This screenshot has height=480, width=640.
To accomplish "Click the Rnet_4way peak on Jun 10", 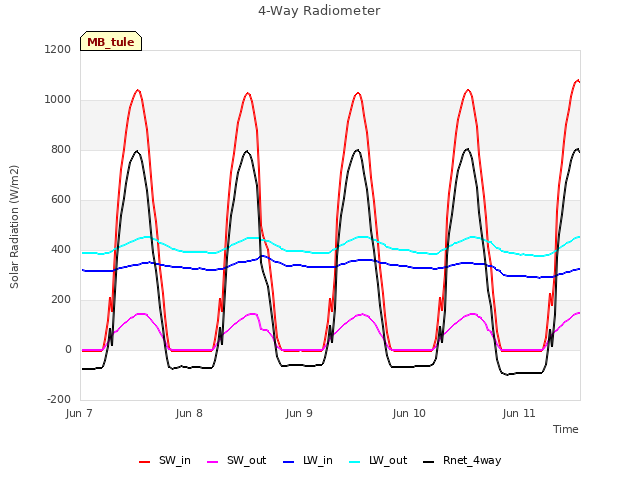I will 468,149.
